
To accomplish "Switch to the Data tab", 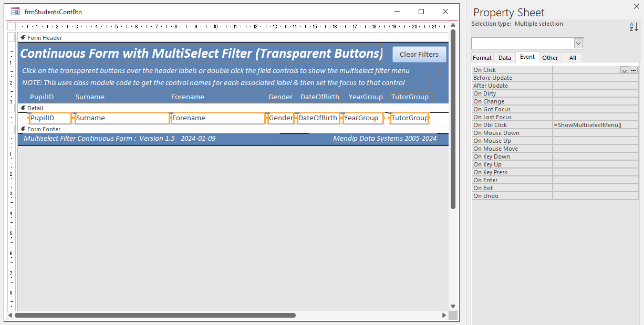I will coord(505,58).
